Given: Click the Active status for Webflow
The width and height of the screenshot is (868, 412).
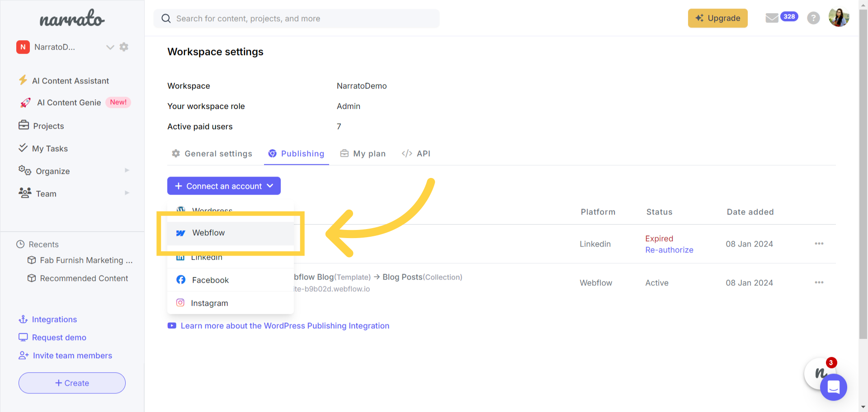Looking at the screenshot, I should pos(657,283).
